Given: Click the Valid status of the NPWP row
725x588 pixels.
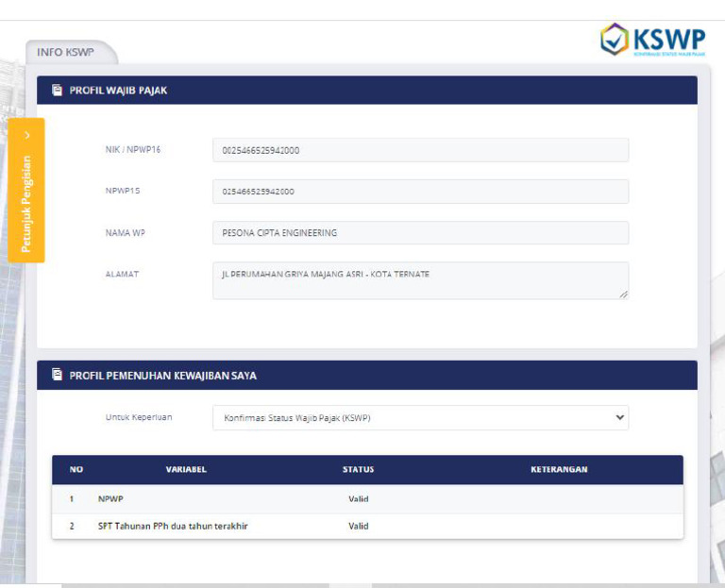Looking at the screenshot, I should tap(358, 499).
